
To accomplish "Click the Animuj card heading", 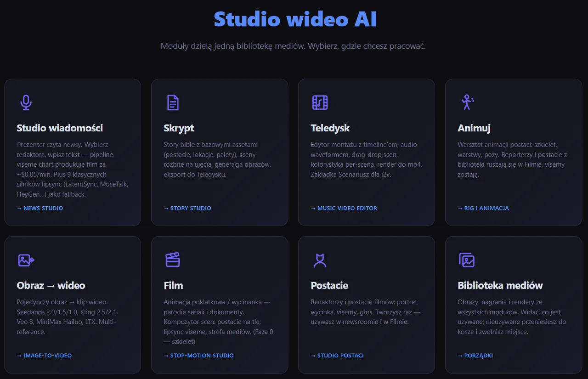I will click(x=474, y=128).
